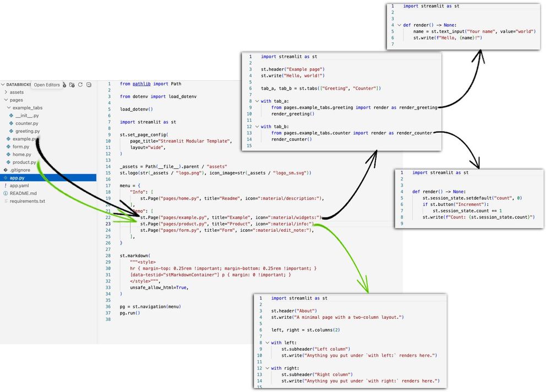This screenshot has height=392, width=550.
Task: Select the highlighted app.py file row
Action: 48,178
